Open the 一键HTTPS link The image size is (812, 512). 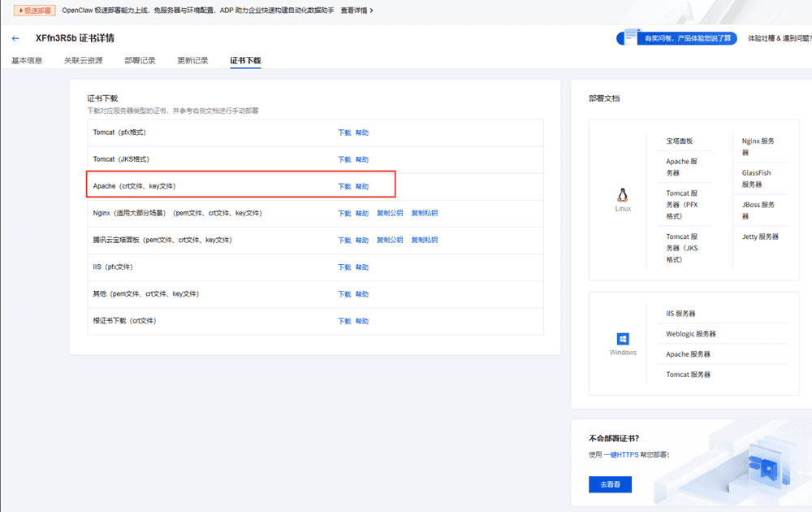click(x=621, y=455)
